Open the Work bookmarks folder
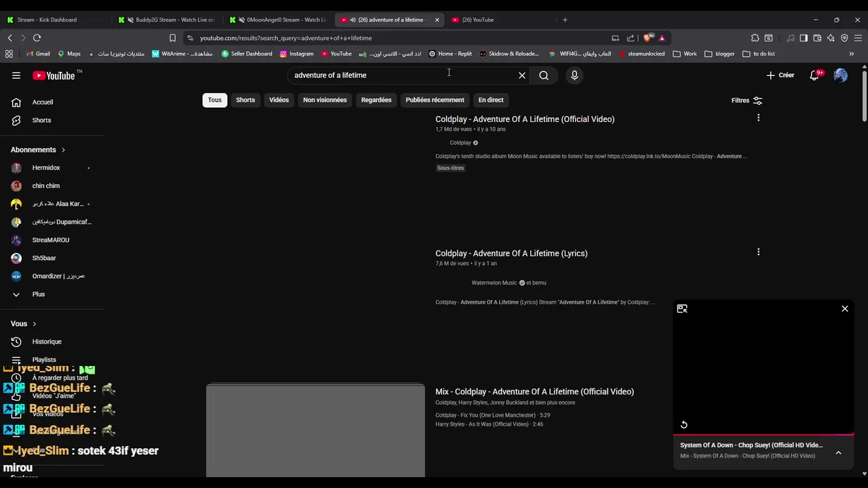Image resolution: width=868 pixels, height=488 pixels. [x=685, y=54]
